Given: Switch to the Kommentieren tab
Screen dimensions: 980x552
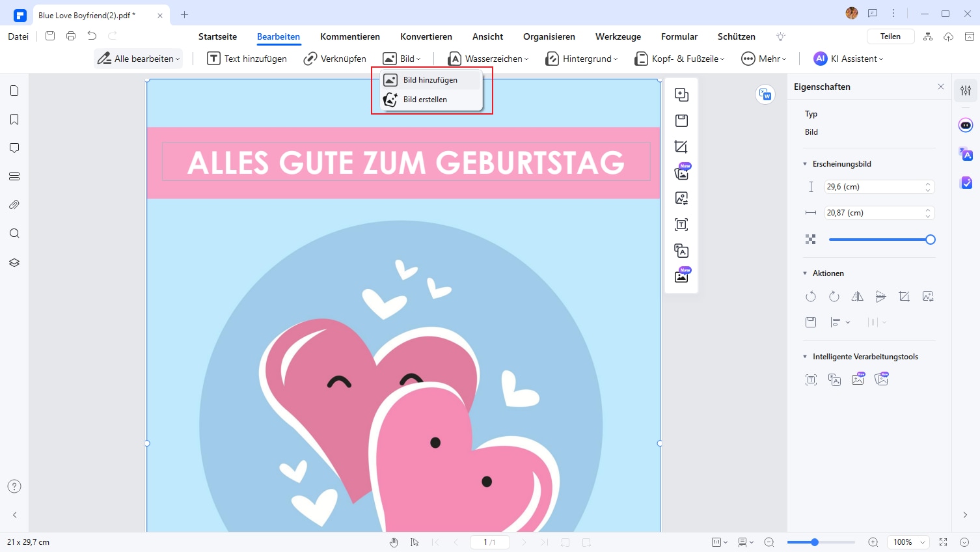Looking at the screenshot, I should 350,36.
